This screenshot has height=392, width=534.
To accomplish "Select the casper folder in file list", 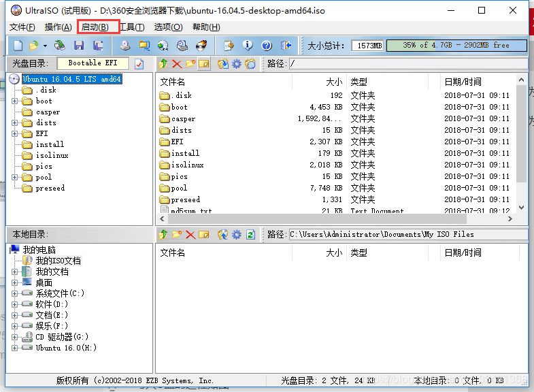I will click(x=183, y=119).
